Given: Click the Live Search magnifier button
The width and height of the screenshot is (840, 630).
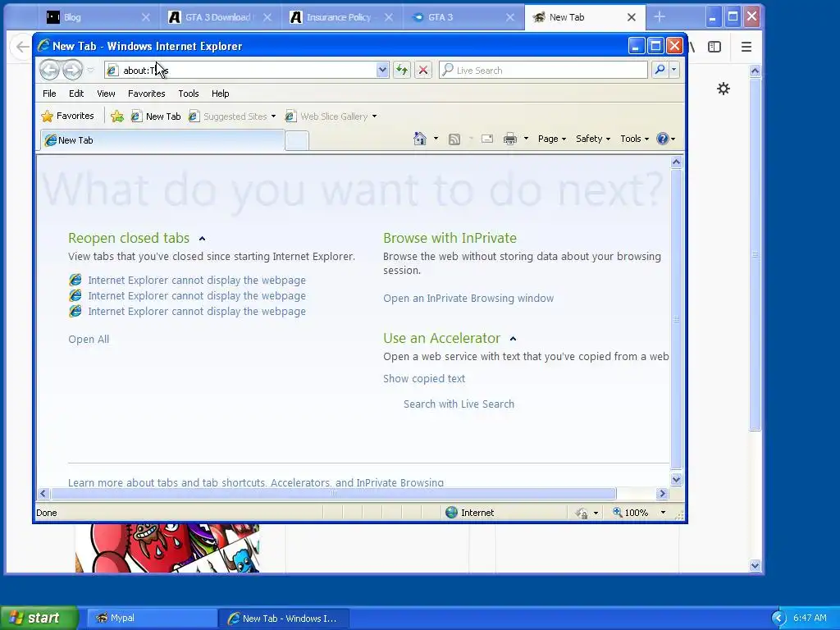Looking at the screenshot, I should (660, 70).
